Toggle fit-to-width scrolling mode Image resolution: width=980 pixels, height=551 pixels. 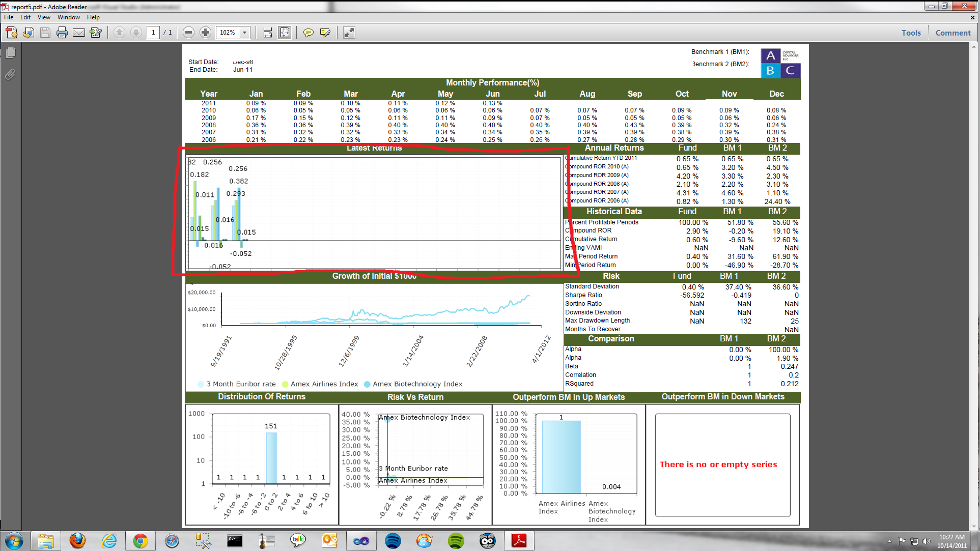click(x=268, y=33)
